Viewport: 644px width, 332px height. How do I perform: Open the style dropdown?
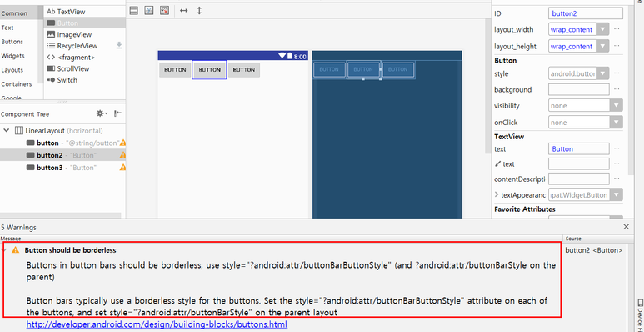(x=602, y=74)
